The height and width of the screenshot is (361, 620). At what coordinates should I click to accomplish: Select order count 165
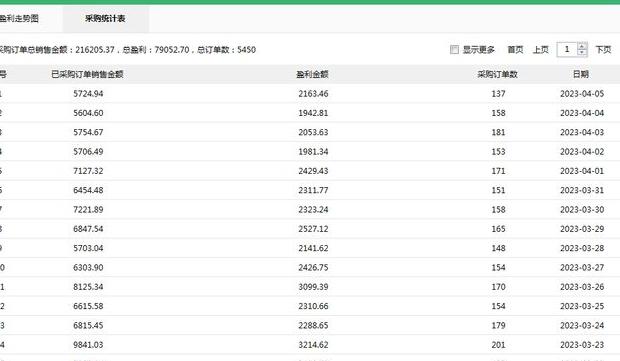(498, 229)
